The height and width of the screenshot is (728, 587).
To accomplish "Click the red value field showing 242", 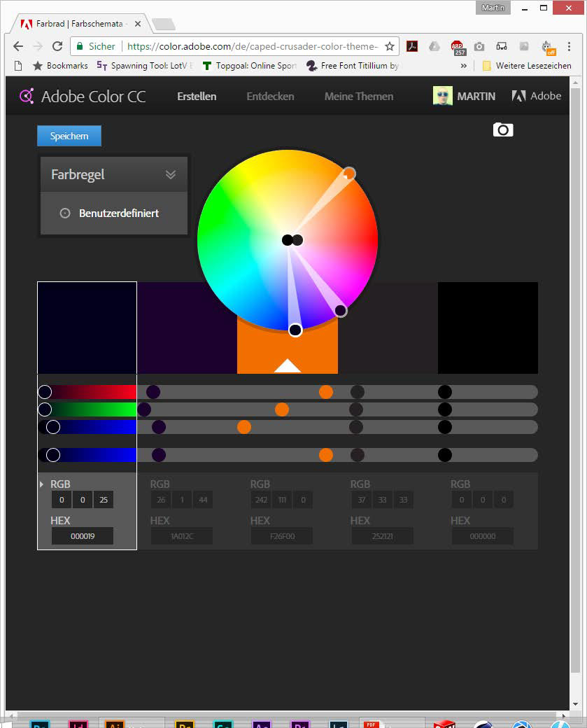I will point(261,500).
